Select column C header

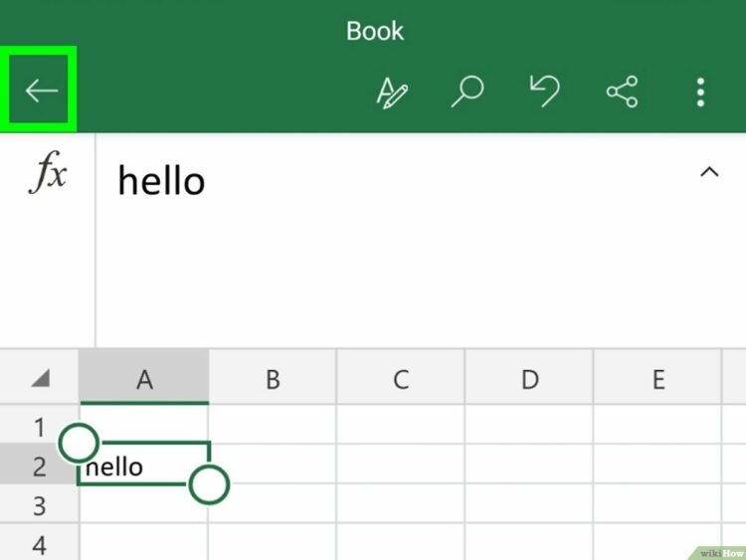[x=401, y=378]
